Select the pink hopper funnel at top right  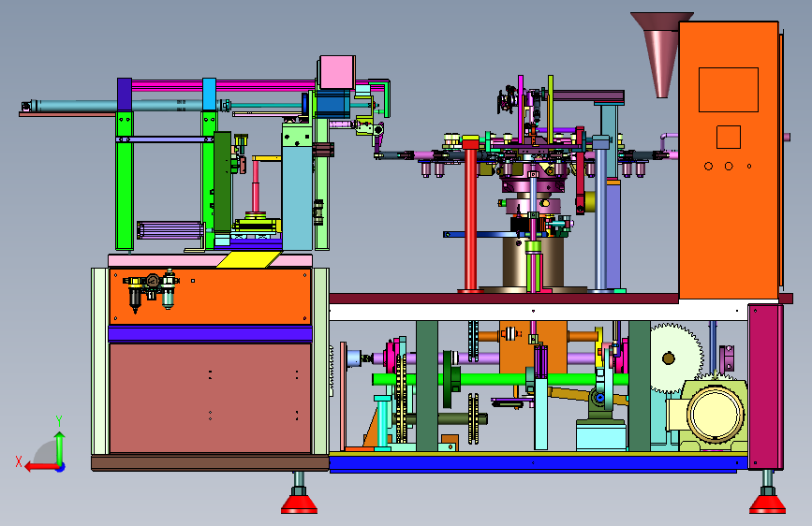pyautogui.click(x=660, y=54)
